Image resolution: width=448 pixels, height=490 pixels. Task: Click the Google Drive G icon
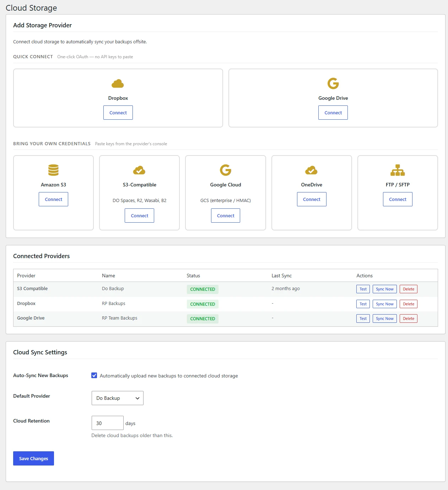[333, 84]
